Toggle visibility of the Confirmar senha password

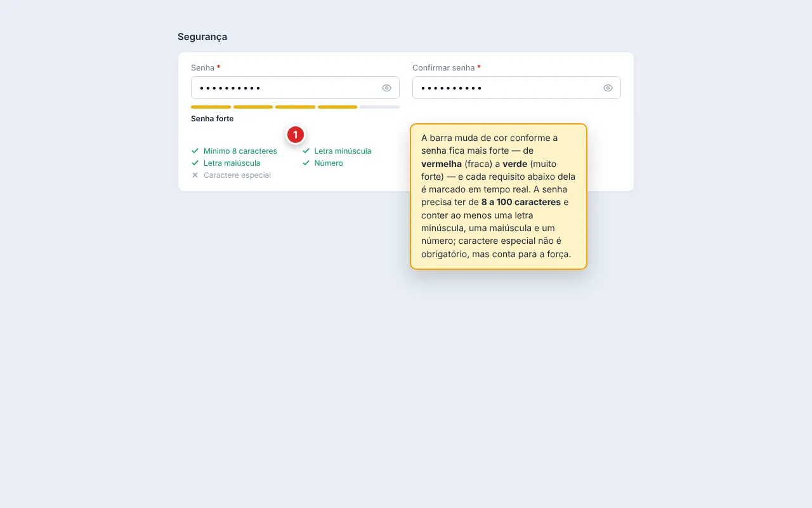[608, 88]
